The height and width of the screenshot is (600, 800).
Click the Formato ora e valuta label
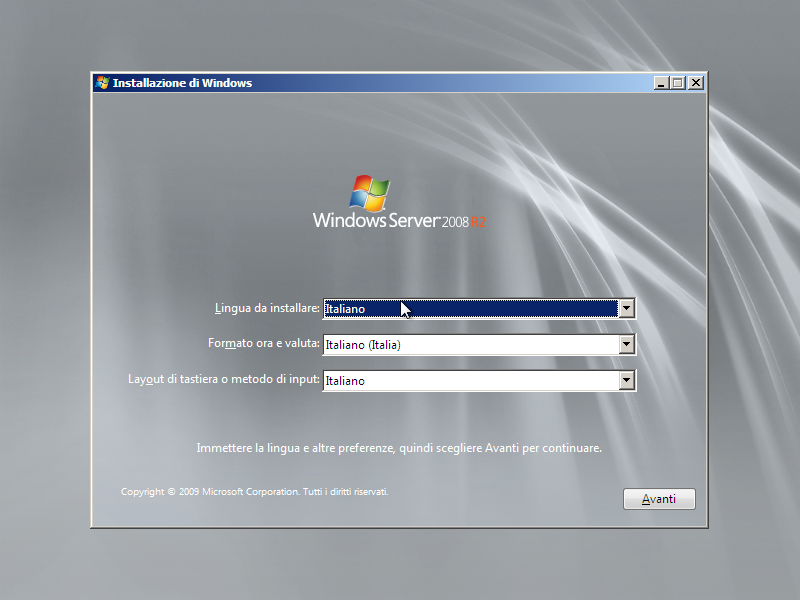point(264,343)
